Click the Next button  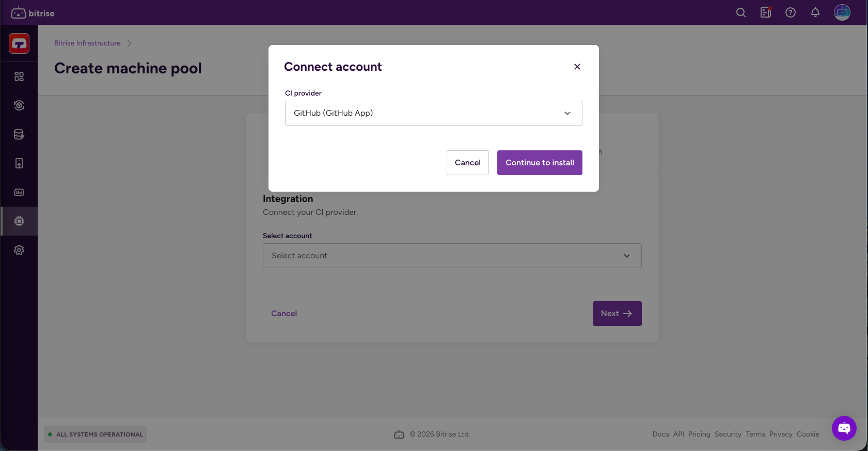(x=617, y=314)
